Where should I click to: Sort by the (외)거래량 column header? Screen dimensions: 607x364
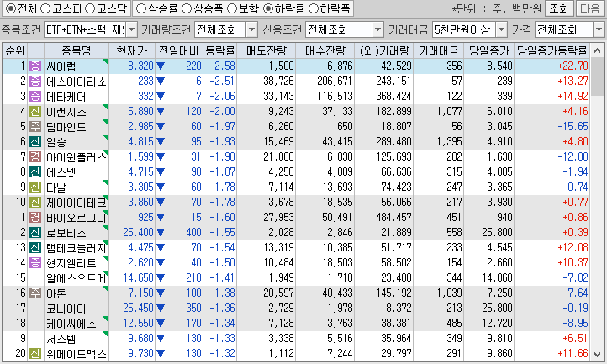click(384, 50)
